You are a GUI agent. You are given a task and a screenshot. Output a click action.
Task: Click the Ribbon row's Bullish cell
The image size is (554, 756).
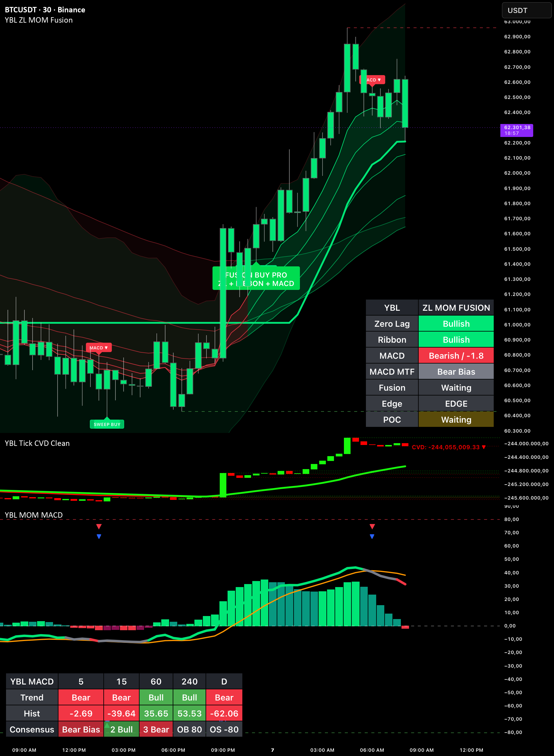tap(456, 340)
